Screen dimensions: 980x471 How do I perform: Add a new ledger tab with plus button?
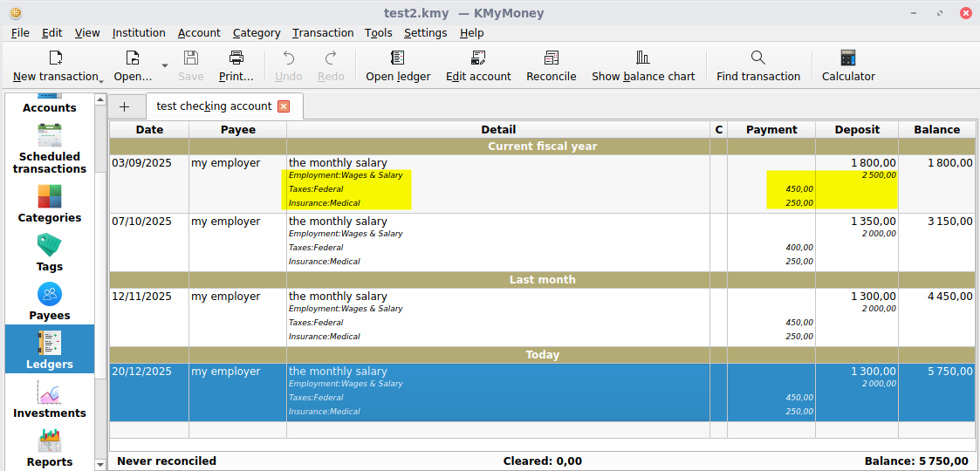(124, 106)
